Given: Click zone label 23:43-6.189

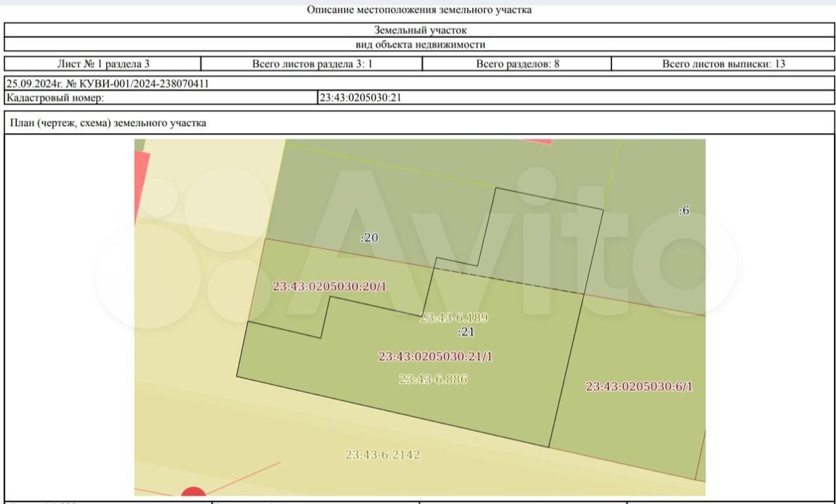Looking at the screenshot, I should [453, 318].
